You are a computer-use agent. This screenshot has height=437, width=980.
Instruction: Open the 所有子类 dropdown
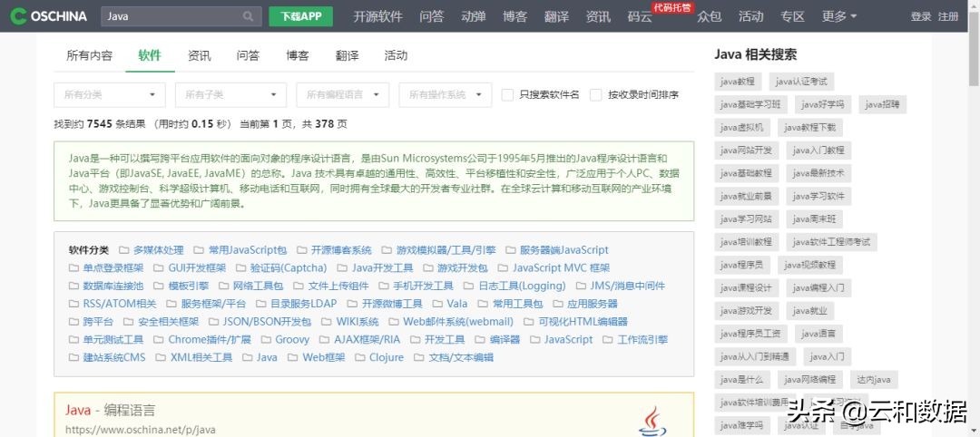(231, 95)
